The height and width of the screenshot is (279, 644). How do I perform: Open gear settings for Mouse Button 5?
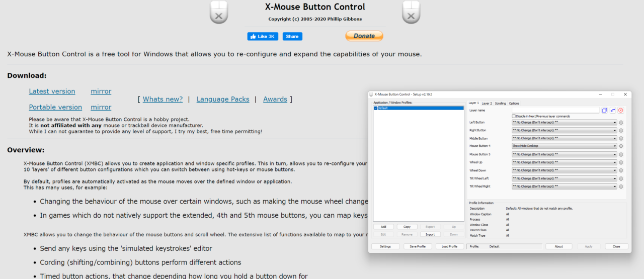[x=621, y=154]
